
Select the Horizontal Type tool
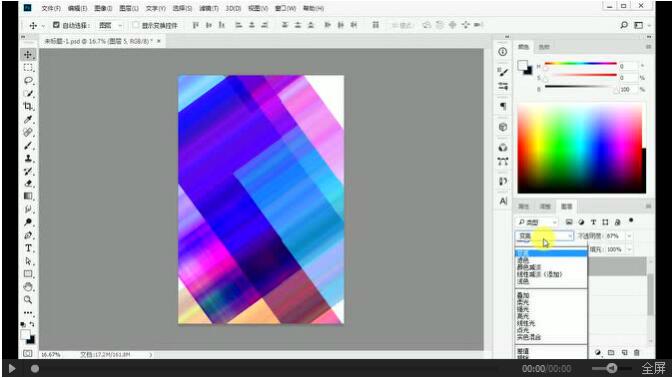click(28, 248)
